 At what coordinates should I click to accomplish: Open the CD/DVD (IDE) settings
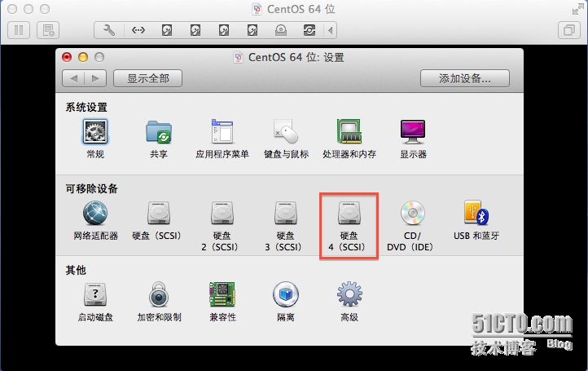coord(413,213)
